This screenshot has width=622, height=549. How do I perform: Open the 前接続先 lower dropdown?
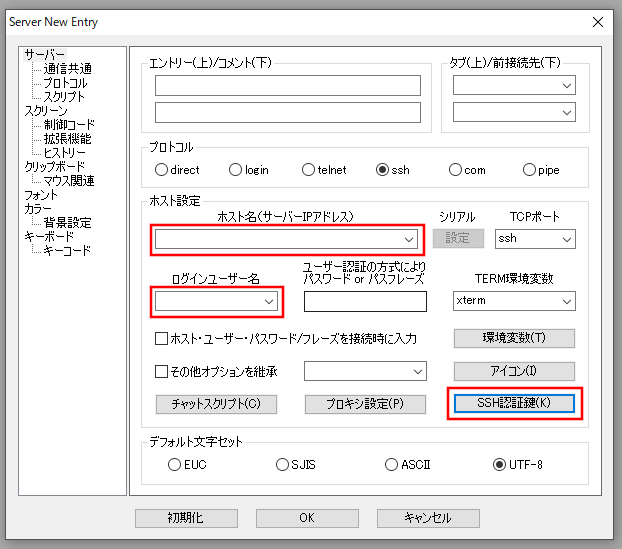[x=567, y=112]
